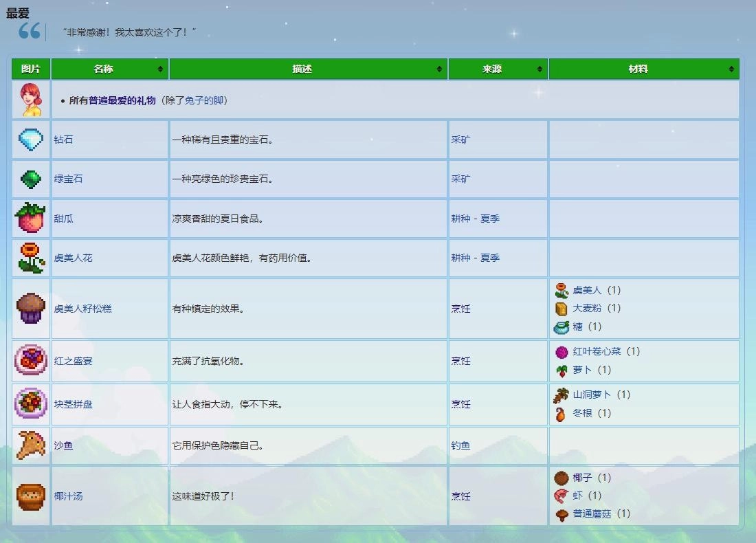Sort table by 描述 column
The width and height of the screenshot is (756, 543).
click(309, 69)
